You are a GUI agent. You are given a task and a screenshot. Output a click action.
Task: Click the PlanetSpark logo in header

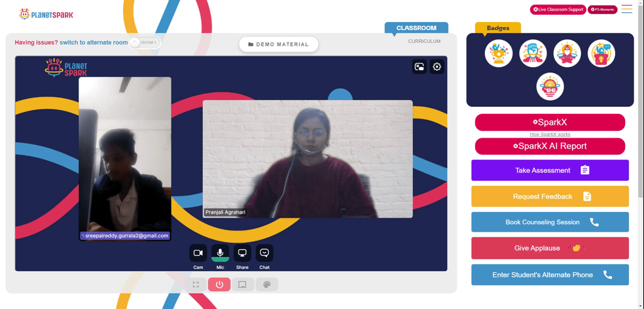point(46,14)
